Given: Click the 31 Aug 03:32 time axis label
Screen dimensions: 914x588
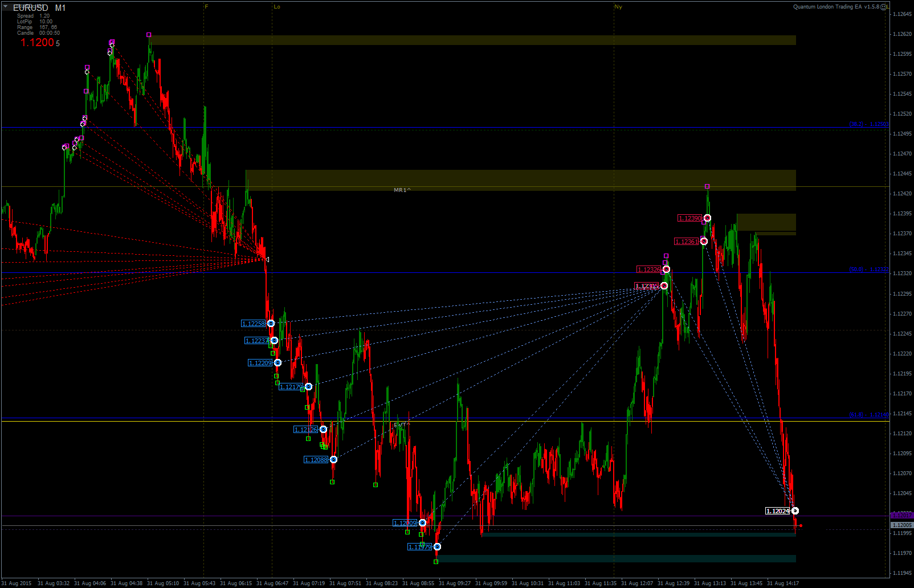Looking at the screenshot, I should (x=54, y=583).
